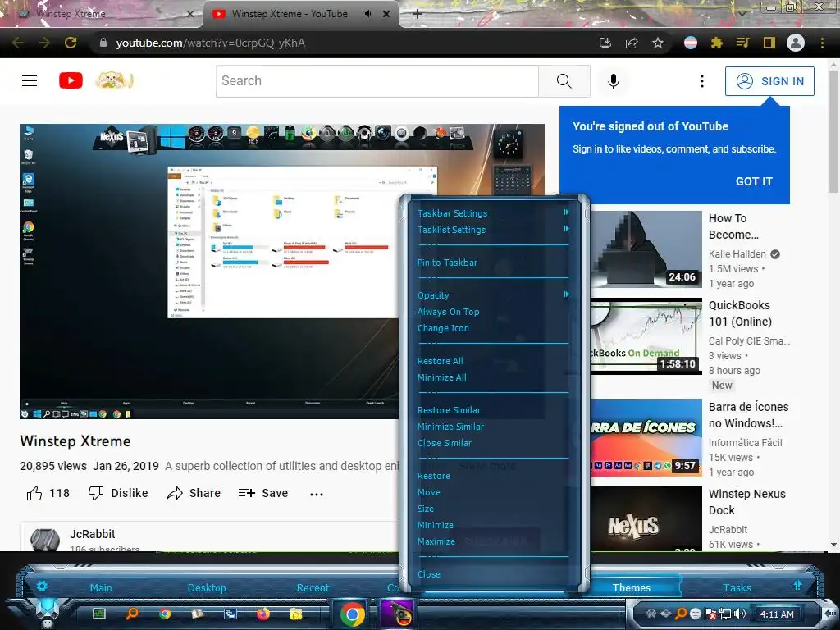Click Kalle Hallden channel name

point(737,254)
